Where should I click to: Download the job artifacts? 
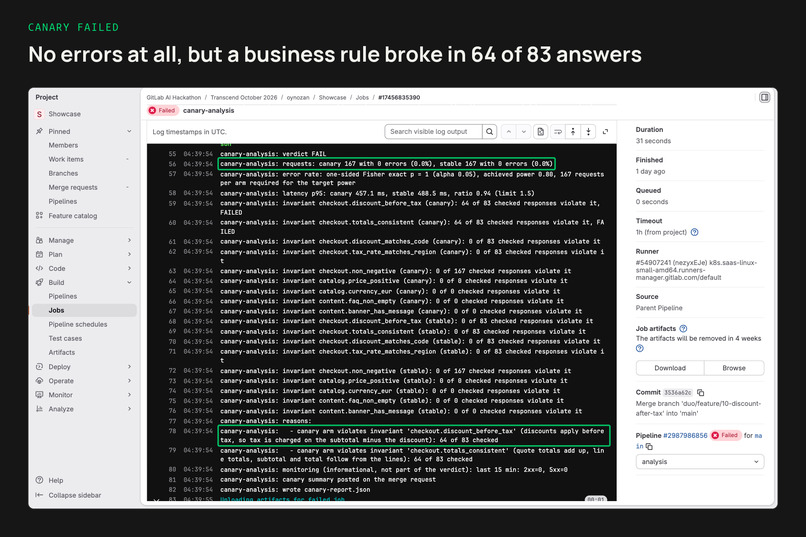(x=670, y=368)
